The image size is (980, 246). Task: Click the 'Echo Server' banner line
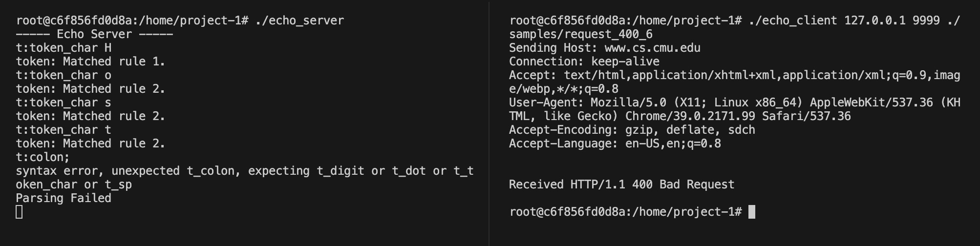pyautogui.click(x=94, y=34)
